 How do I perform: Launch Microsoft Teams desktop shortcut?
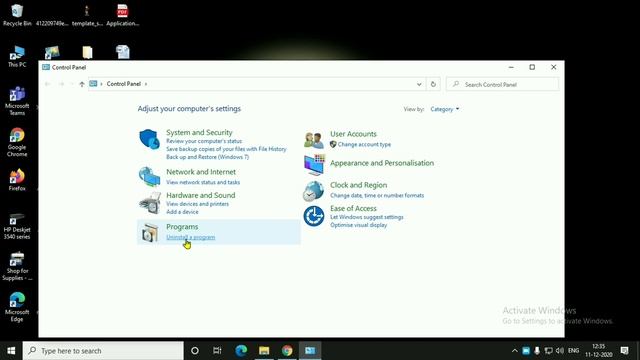17,101
